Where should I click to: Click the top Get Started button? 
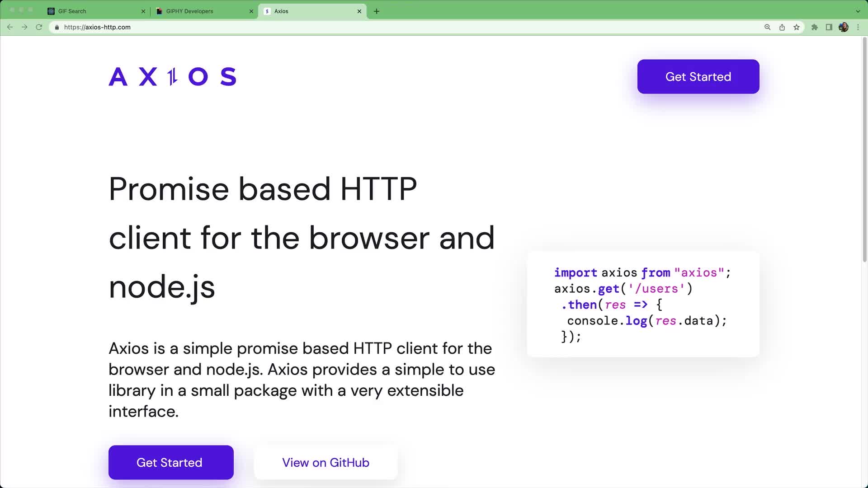point(698,76)
